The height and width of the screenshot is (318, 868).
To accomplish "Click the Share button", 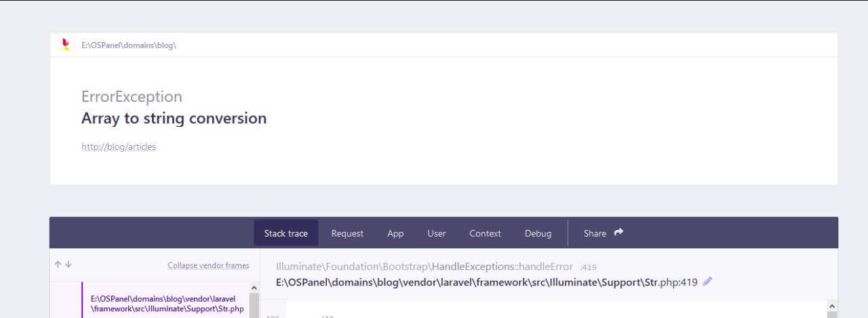I will 604,233.
